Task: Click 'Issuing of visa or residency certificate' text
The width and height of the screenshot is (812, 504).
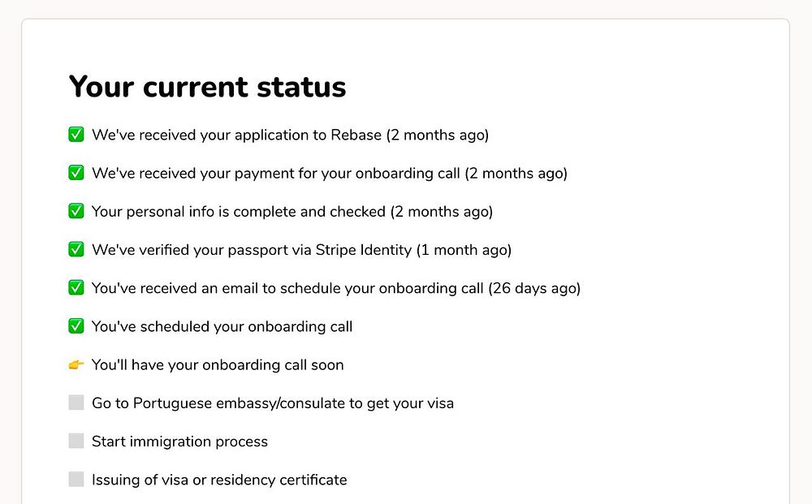Action: tap(219, 480)
